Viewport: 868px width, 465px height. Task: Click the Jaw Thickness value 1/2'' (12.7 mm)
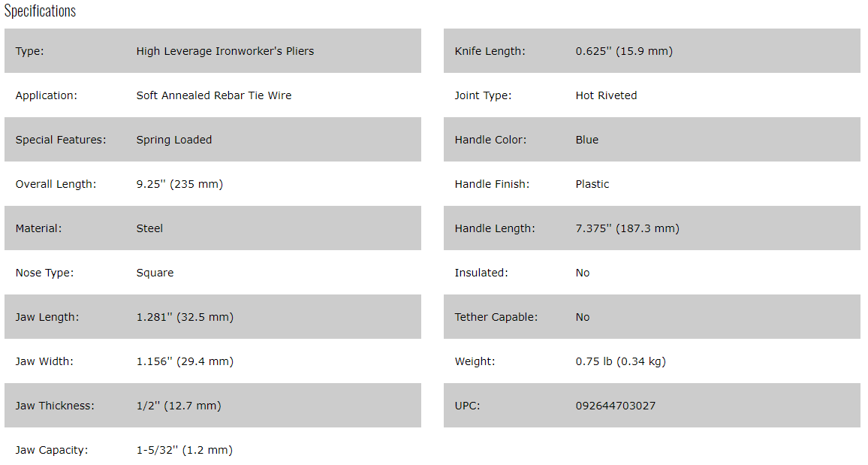click(x=178, y=406)
